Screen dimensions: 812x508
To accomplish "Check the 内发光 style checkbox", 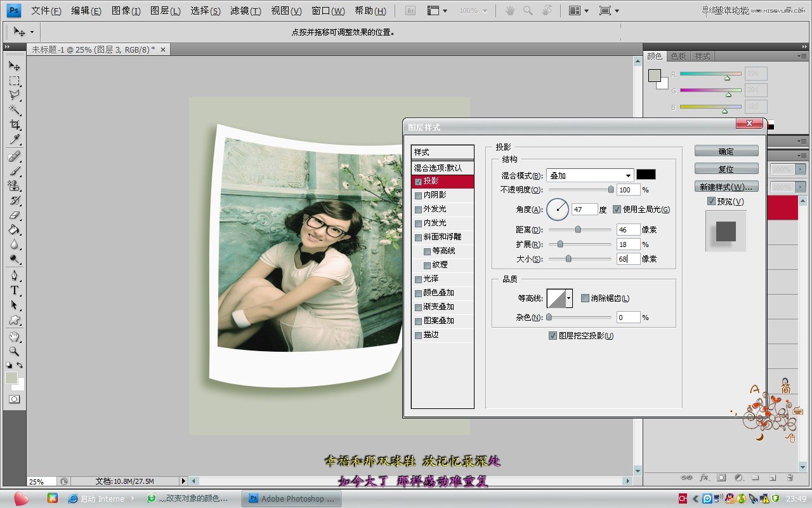I will click(418, 223).
